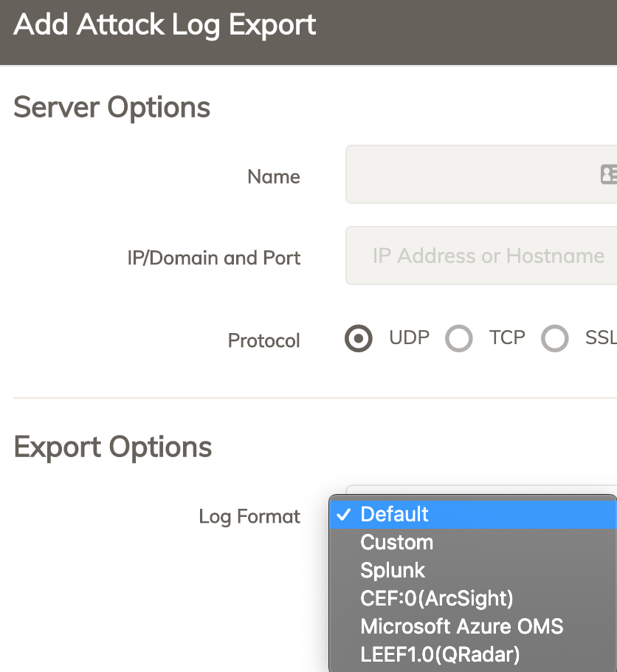Click the Add Attack Log Export title

click(165, 25)
